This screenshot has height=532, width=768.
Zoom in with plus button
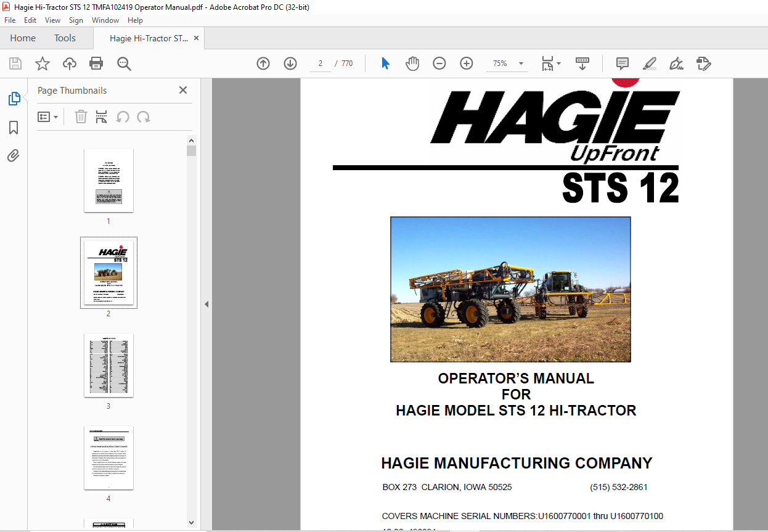pyautogui.click(x=467, y=63)
